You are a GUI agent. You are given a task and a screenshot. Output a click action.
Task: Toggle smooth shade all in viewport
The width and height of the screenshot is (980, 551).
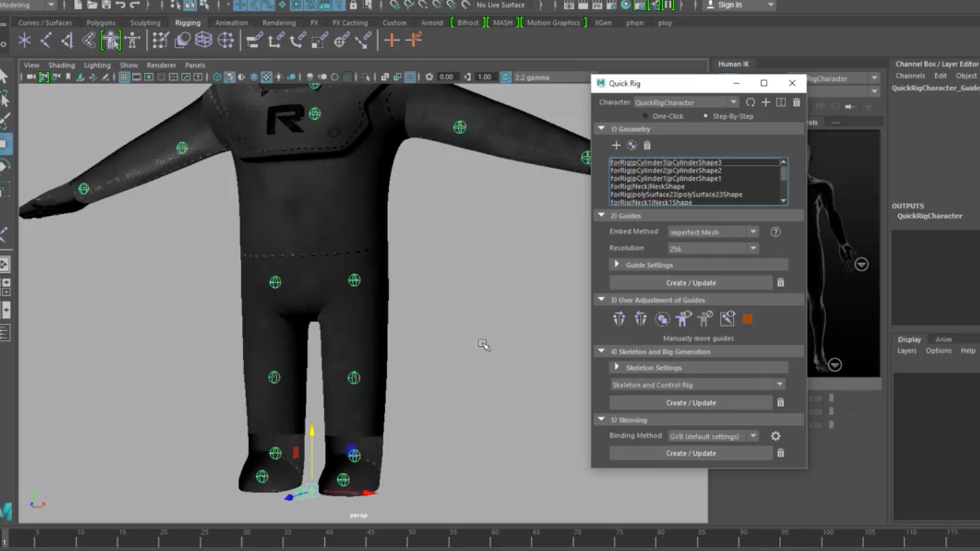pyautogui.click(x=229, y=77)
